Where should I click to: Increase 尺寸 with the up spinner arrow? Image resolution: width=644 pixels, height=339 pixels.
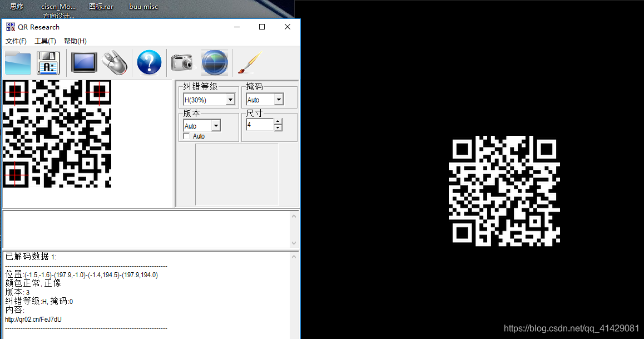278,122
